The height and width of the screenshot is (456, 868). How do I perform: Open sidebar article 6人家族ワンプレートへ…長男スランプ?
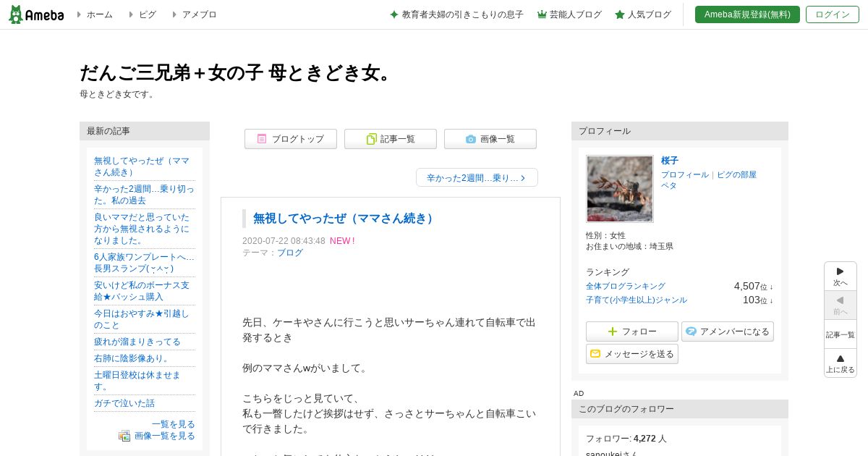(144, 263)
